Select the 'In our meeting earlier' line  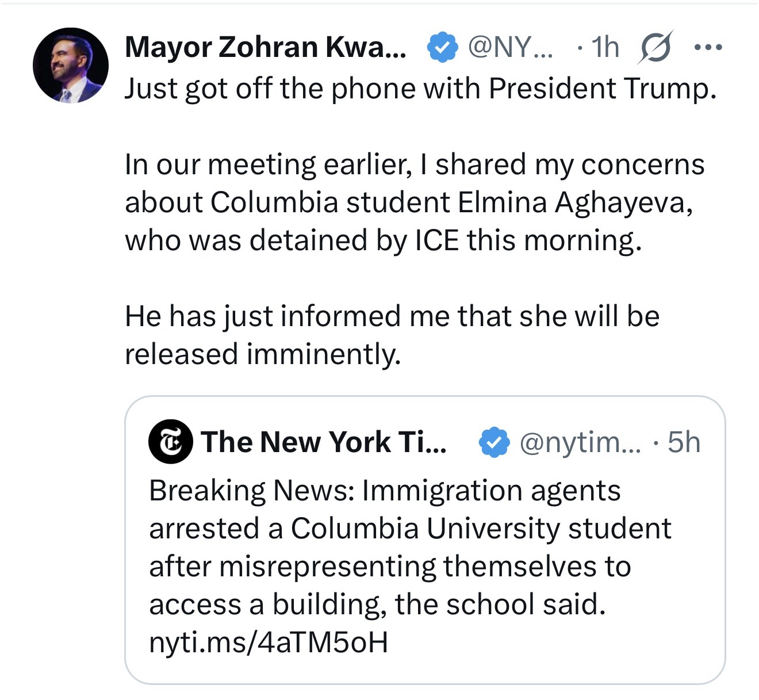click(414, 165)
